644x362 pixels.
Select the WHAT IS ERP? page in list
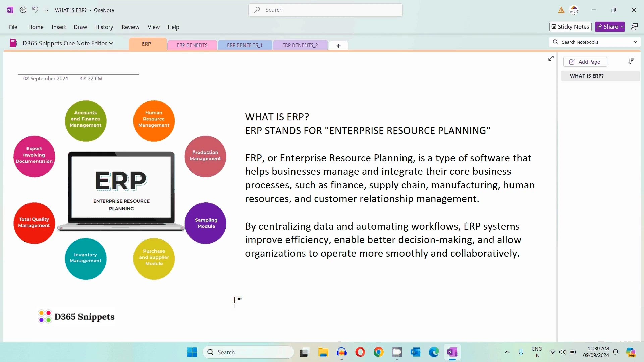[x=600, y=76]
